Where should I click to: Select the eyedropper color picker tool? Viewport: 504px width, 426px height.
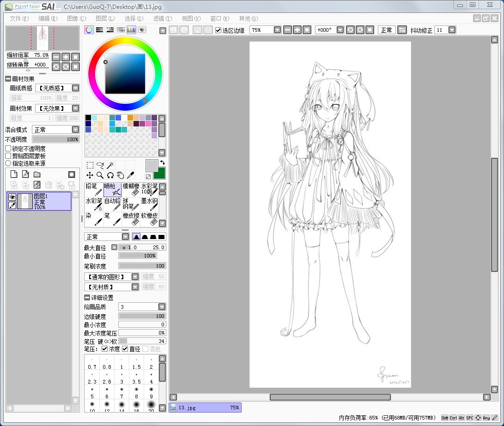click(x=131, y=175)
